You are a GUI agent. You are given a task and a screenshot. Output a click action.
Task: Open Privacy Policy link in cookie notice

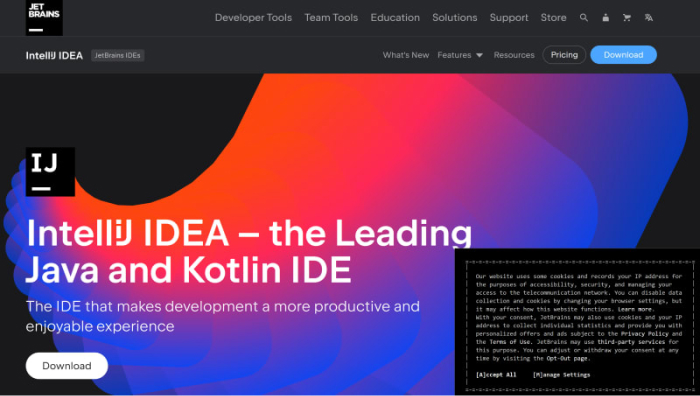(645, 333)
